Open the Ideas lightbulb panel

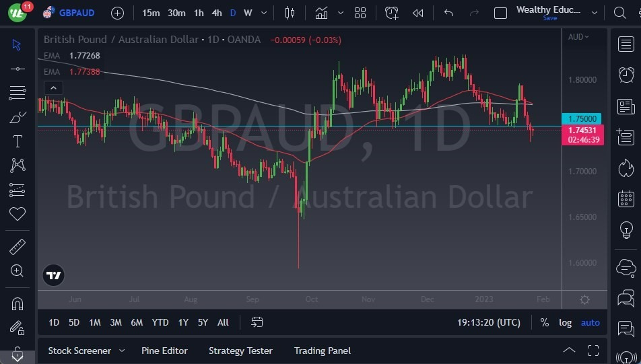click(626, 230)
